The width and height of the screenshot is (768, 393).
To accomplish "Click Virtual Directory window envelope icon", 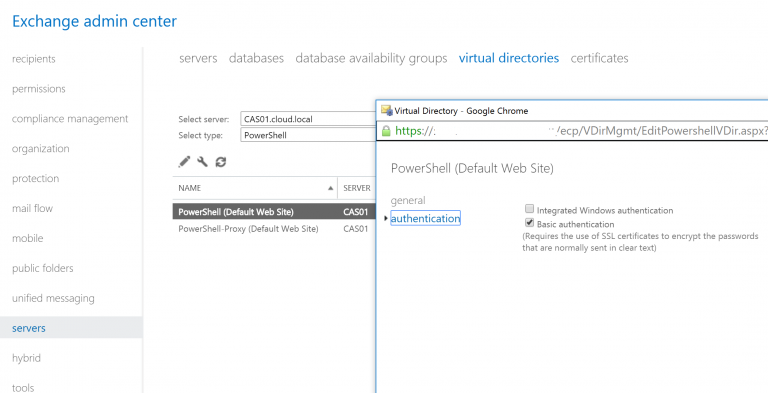I will click(386, 110).
